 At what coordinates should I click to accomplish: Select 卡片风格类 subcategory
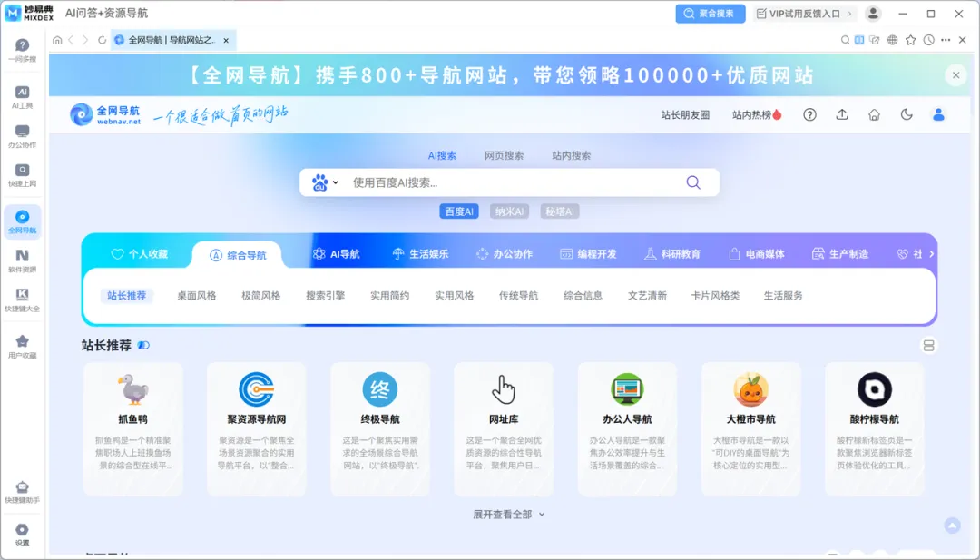pos(715,296)
